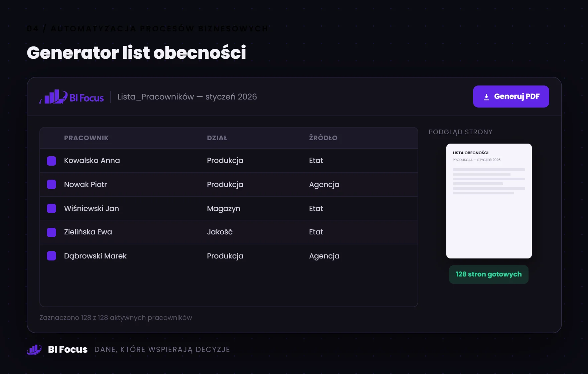Click the 'Lista_Pracowników — styczeń 2026' title
Screen dimensions: 588x374
click(187, 97)
